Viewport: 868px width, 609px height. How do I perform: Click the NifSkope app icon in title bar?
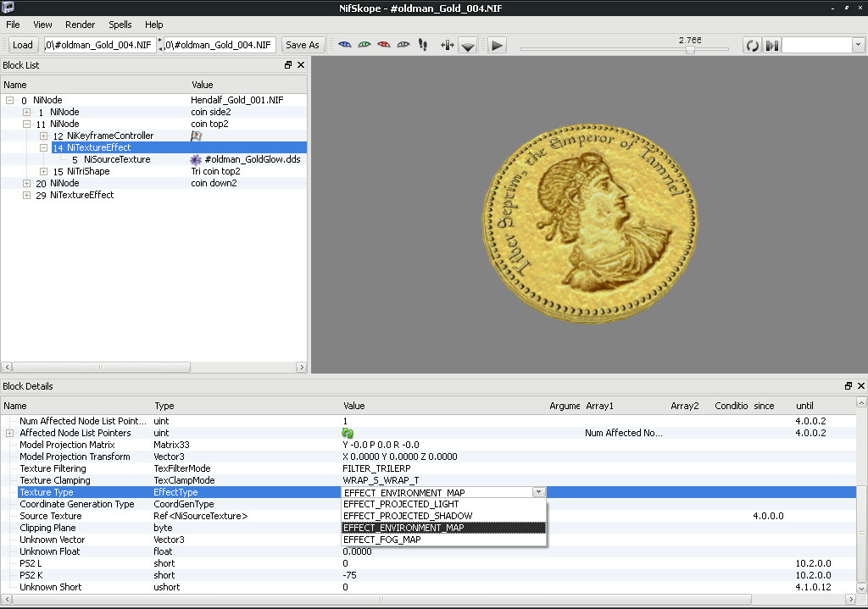8,7
